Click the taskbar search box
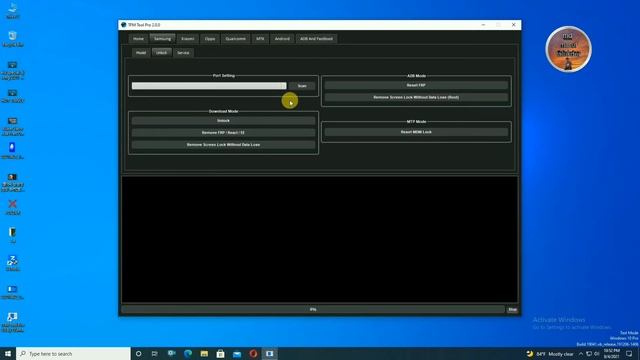 pos(73,353)
